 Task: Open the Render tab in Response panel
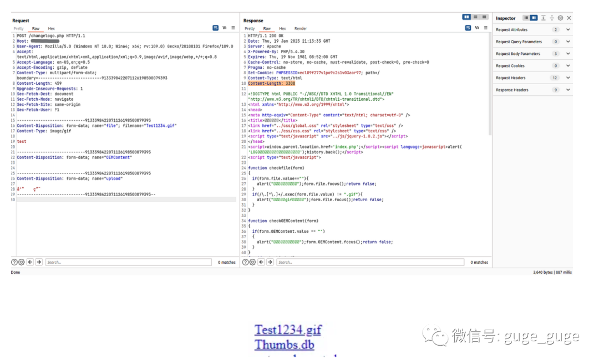tap(300, 29)
